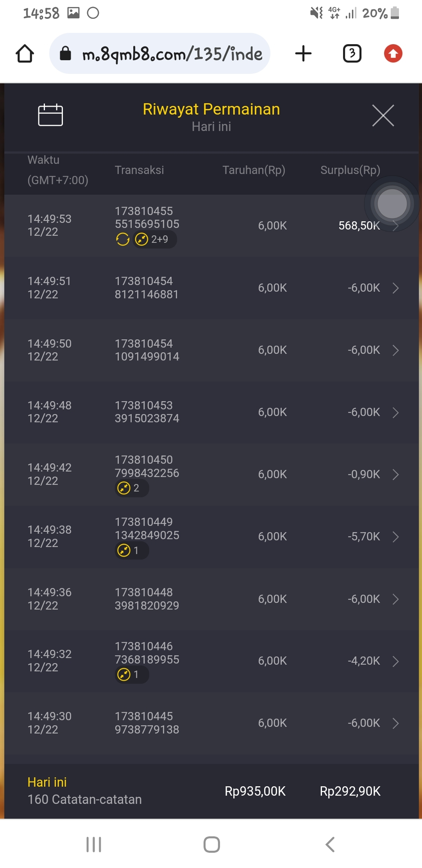Open a new browser tab
This screenshot has height=868, width=422.
tap(303, 54)
